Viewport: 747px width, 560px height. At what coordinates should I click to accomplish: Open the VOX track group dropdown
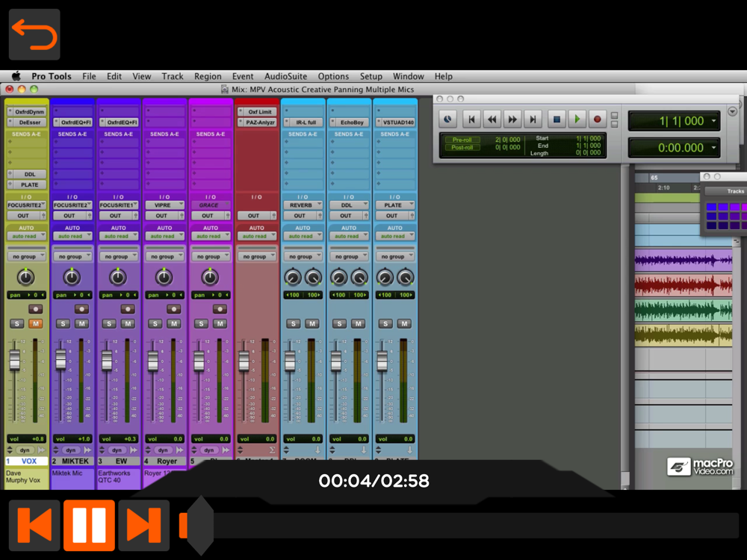[x=27, y=256]
